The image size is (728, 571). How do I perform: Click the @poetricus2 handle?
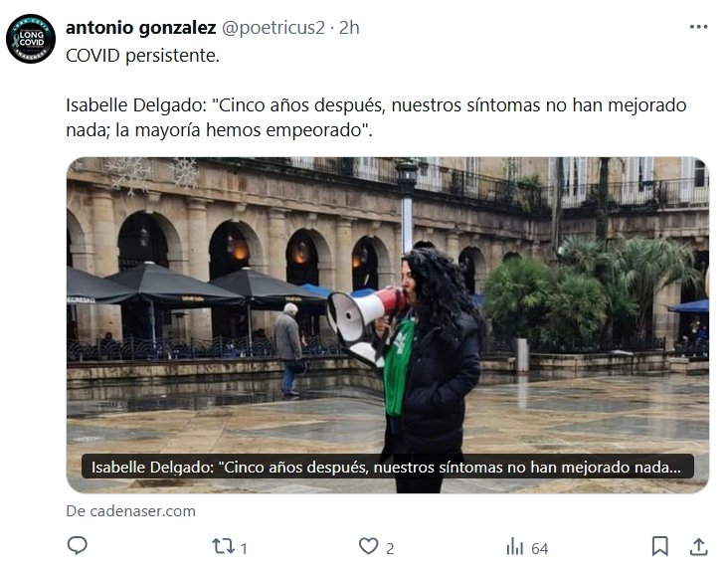point(273,28)
